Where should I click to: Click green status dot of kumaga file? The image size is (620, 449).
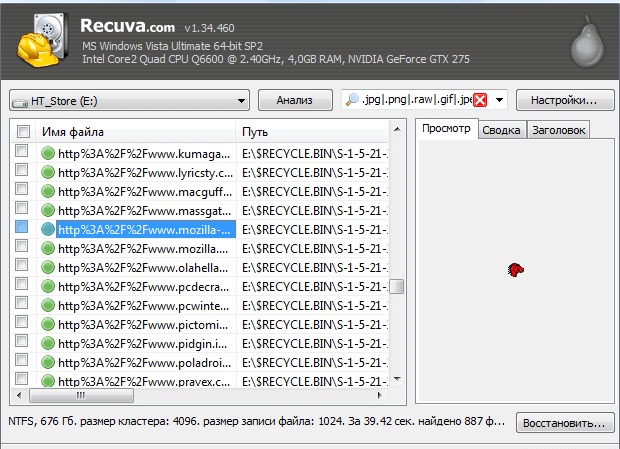click(x=48, y=153)
